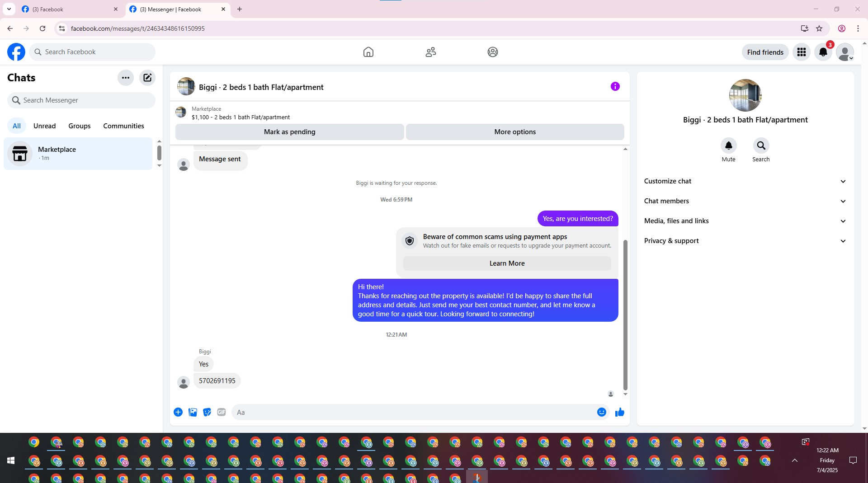Image resolution: width=868 pixels, height=483 pixels.
Task: Expand Privacy & support section
Action: pyautogui.click(x=745, y=241)
